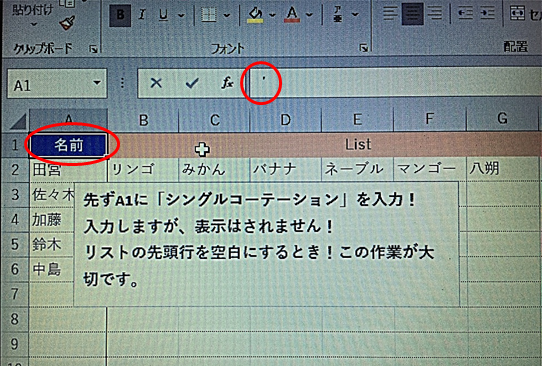
Task: Select cell containing バナナ
Action: [286, 169]
